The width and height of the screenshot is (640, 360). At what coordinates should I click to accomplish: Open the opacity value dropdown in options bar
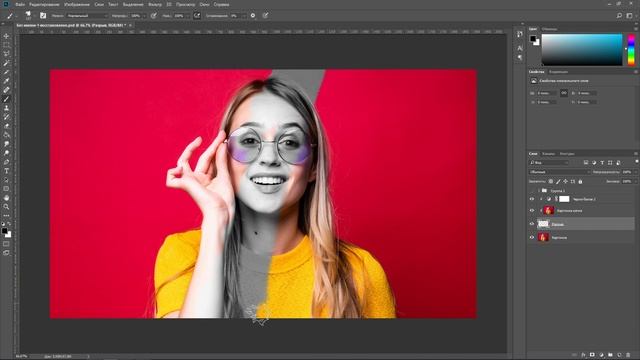pyautogui.click(x=144, y=16)
